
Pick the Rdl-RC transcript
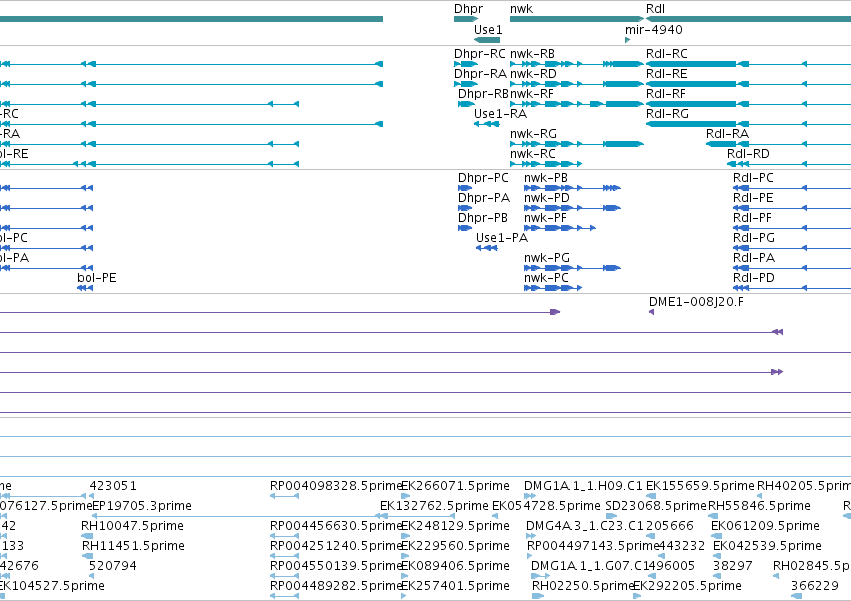click(x=748, y=64)
